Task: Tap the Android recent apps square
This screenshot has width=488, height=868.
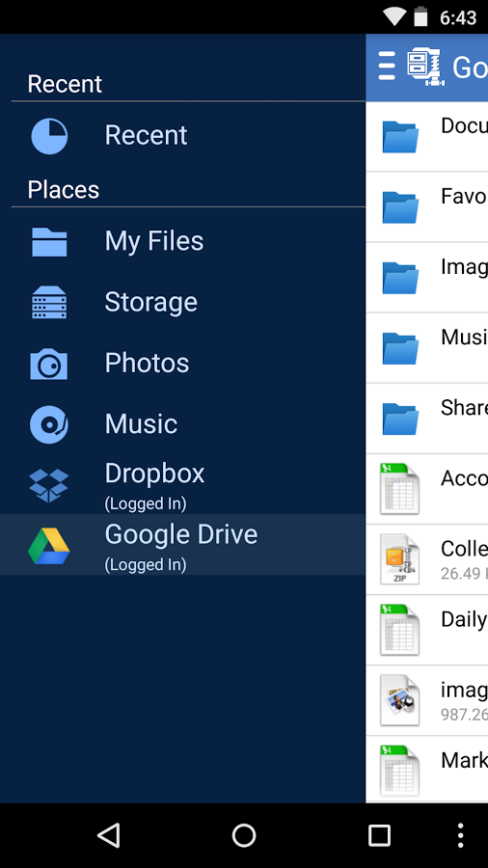Action: pyautogui.click(x=380, y=835)
